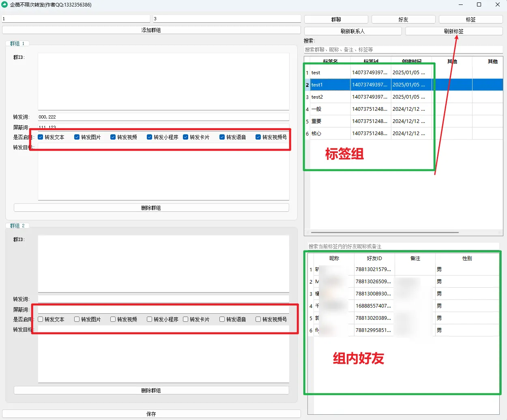
Task: Click 保存 button at the bottom
Action: (x=151, y=414)
